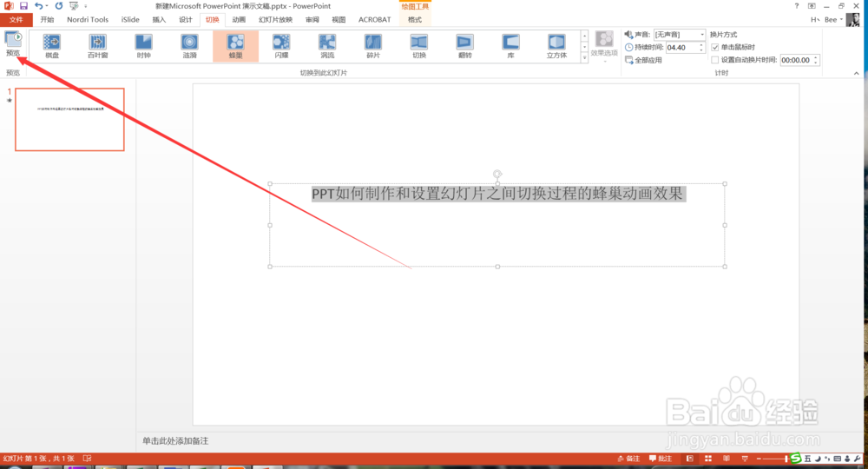Open PowerPoint Help question mark
The width and height of the screenshot is (868, 469).
tap(797, 5)
